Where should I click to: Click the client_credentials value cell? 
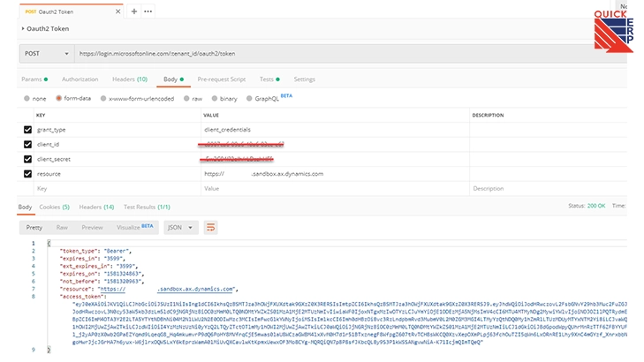[335, 130]
